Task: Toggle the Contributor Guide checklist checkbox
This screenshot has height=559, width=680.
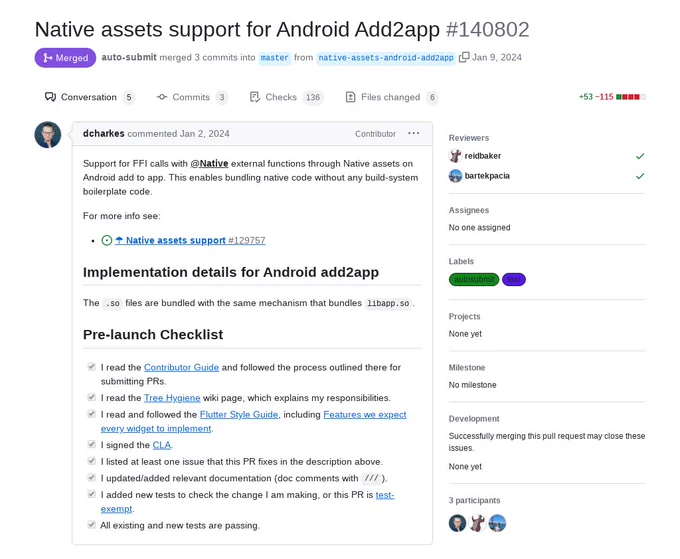Action: [x=91, y=367]
